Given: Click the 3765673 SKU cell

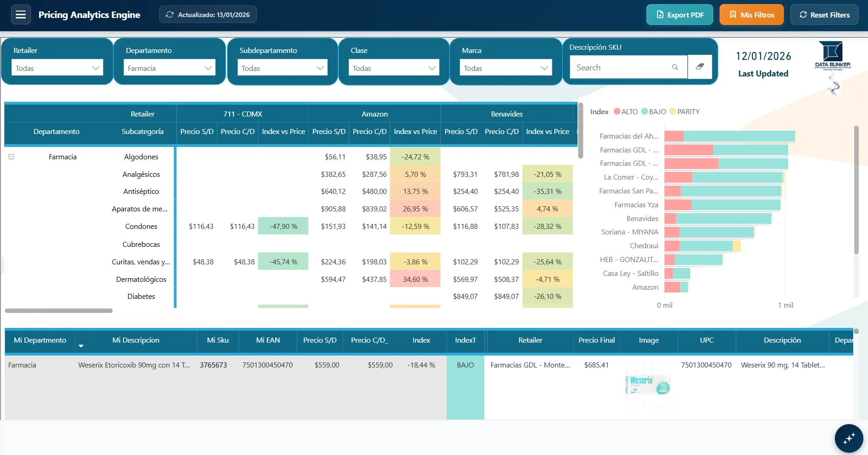Looking at the screenshot, I should coord(213,365).
